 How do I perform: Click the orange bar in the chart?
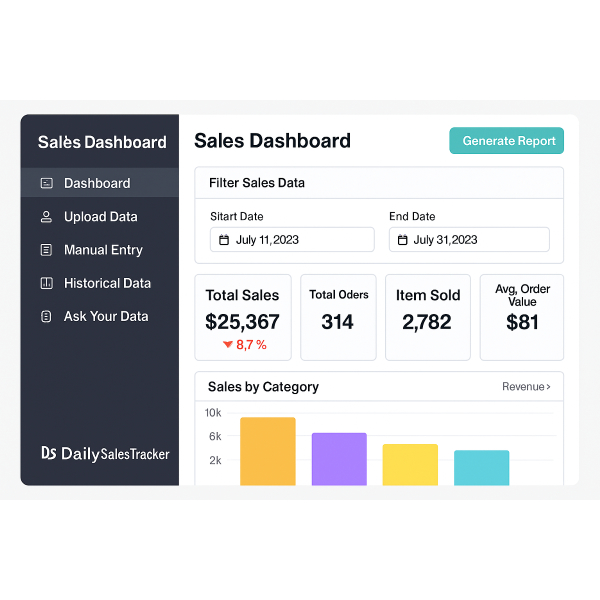click(x=268, y=451)
